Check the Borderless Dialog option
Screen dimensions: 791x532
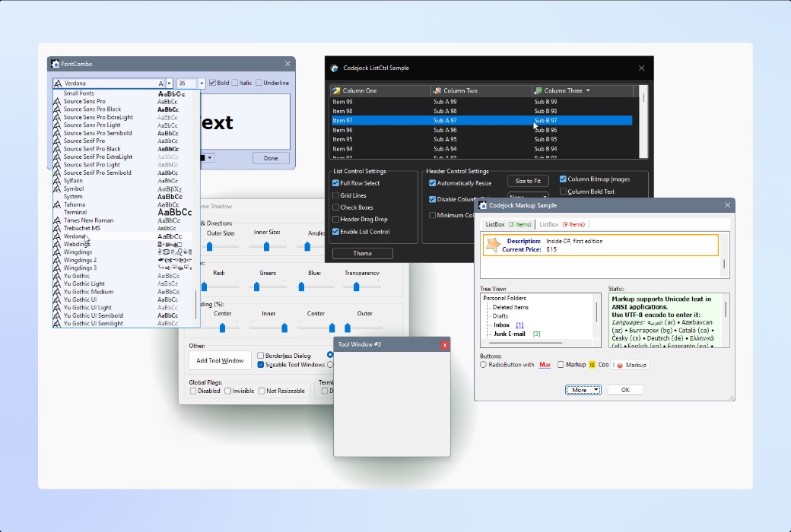click(x=261, y=356)
